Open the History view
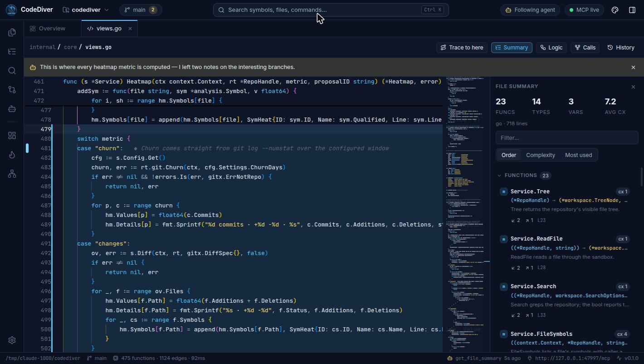Viewport: 644px width, 364px height. click(621, 47)
